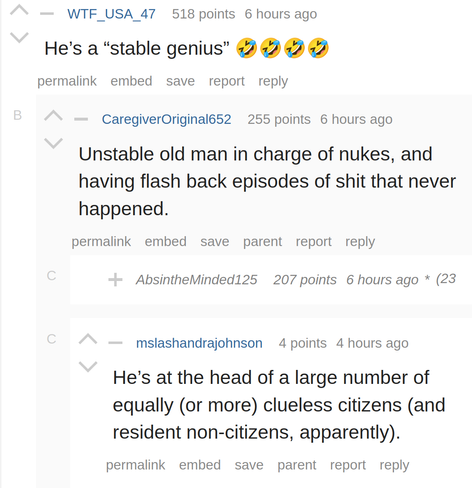Open permalink for CaregiverOriginal652's comment
Screen dimensions: 472x488
[101, 241]
